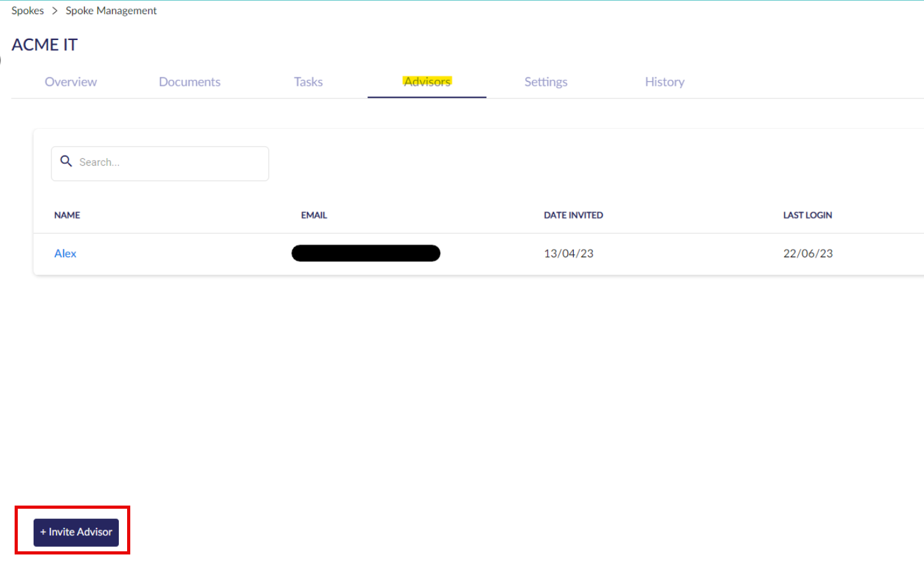This screenshot has width=924, height=564.
Task: Click the Spokes breadcrumb link
Action: [x=28, y=11]
